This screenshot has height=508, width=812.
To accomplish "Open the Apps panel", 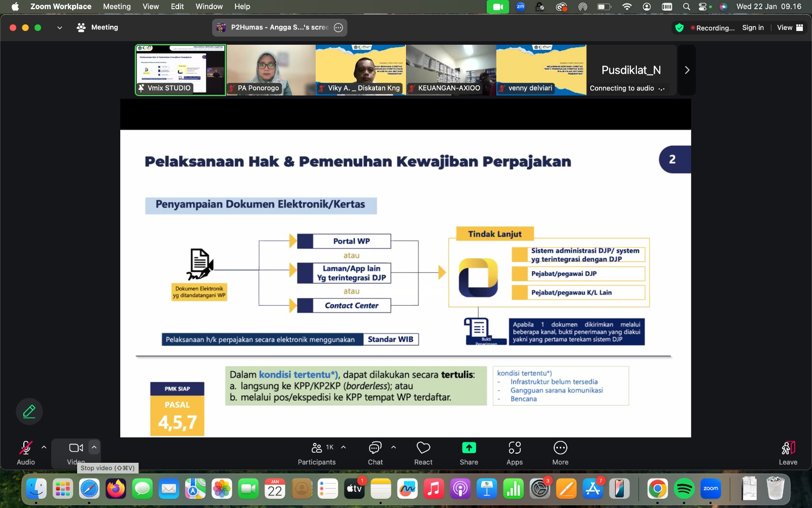I will tap(514, 452).
